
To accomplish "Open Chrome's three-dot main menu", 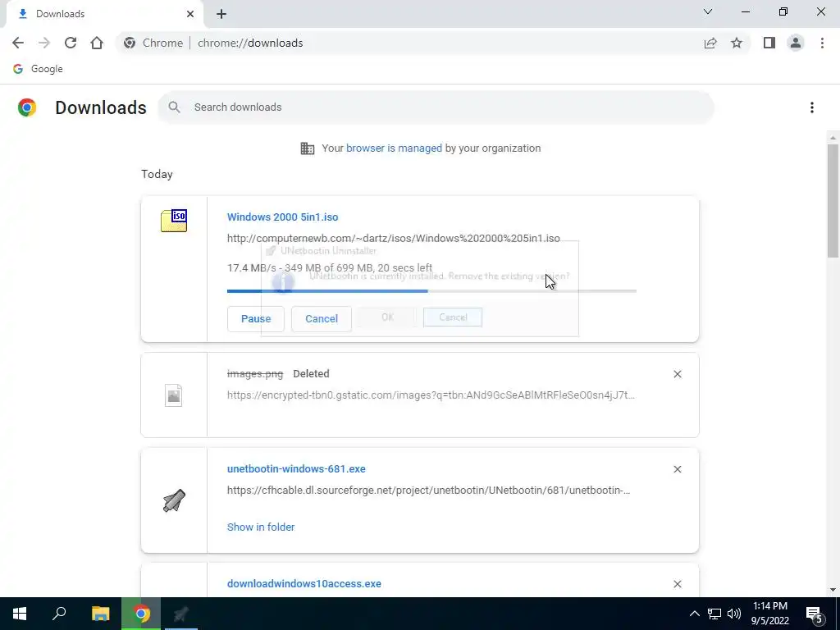I will [x=822, y=43].
